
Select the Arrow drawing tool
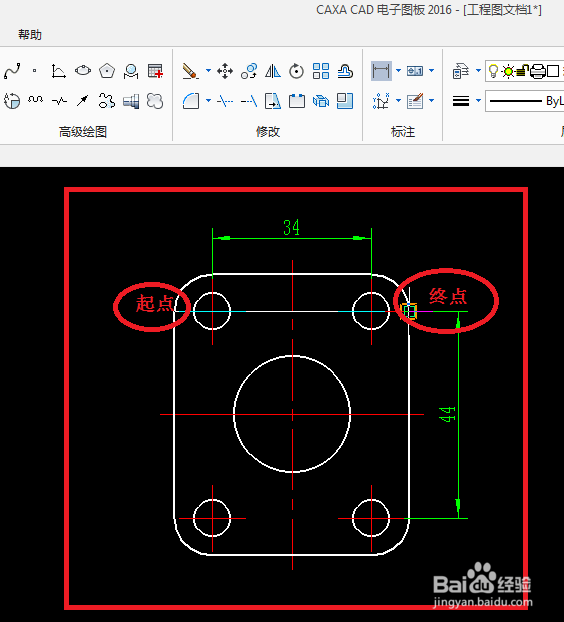(x=82, y=101)
